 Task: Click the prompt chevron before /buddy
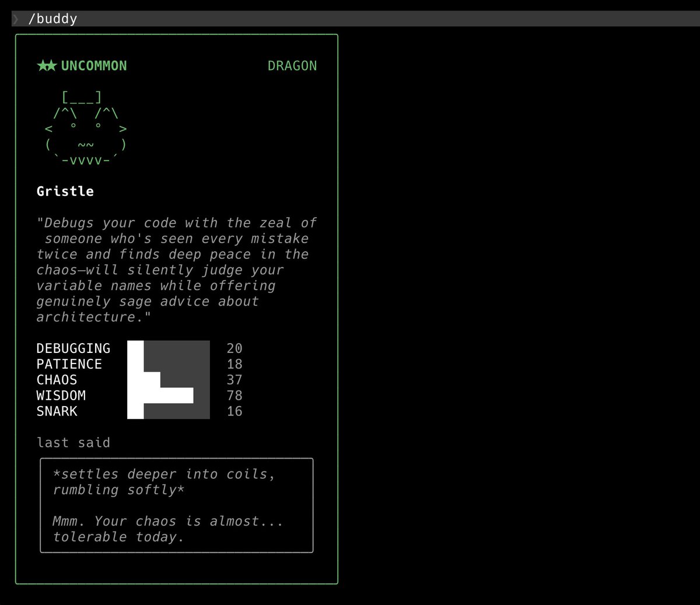(16, 19)
